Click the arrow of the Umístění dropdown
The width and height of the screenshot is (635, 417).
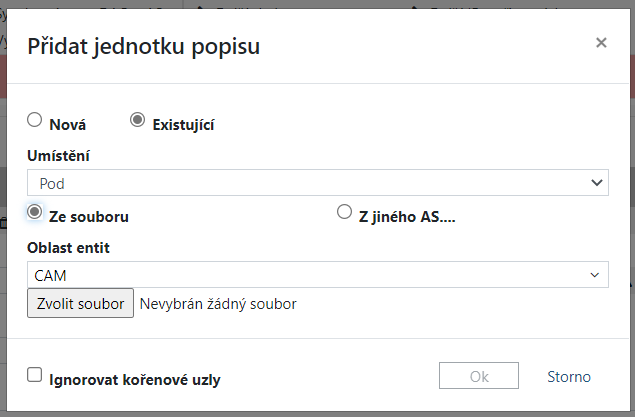597,183
